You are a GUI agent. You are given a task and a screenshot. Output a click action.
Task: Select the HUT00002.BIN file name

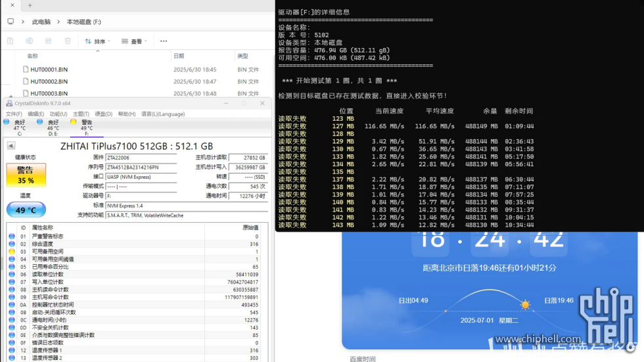(x=49, y=81)
